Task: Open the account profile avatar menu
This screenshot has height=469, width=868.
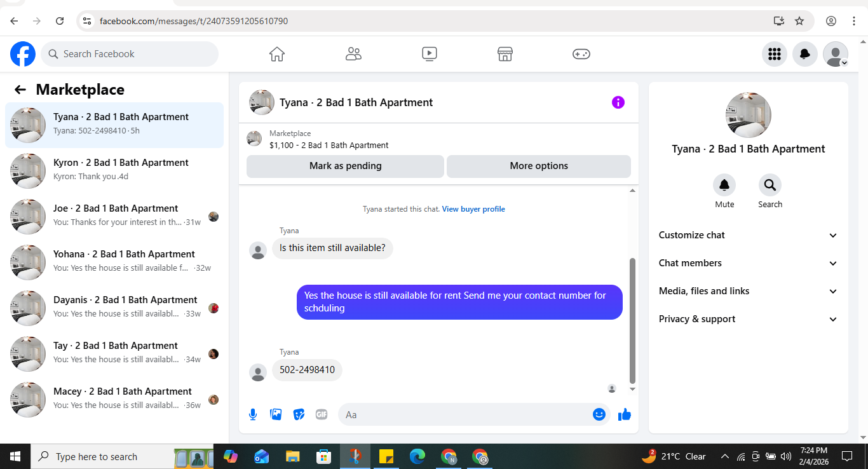Action: (x=836, y=54)
